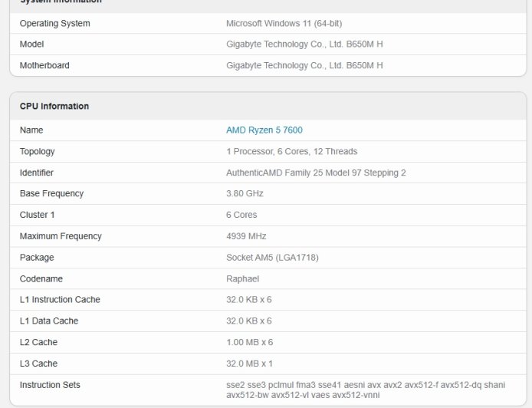The width and height of the screenshot is (532, 408).
Task: Select the instruction sets list starting 'sse2 sse3'
Action: tap(366, 390)
